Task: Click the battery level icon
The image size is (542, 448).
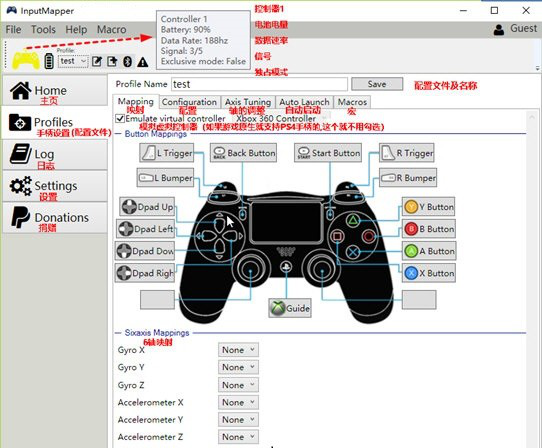Action: tap(49, 61)
